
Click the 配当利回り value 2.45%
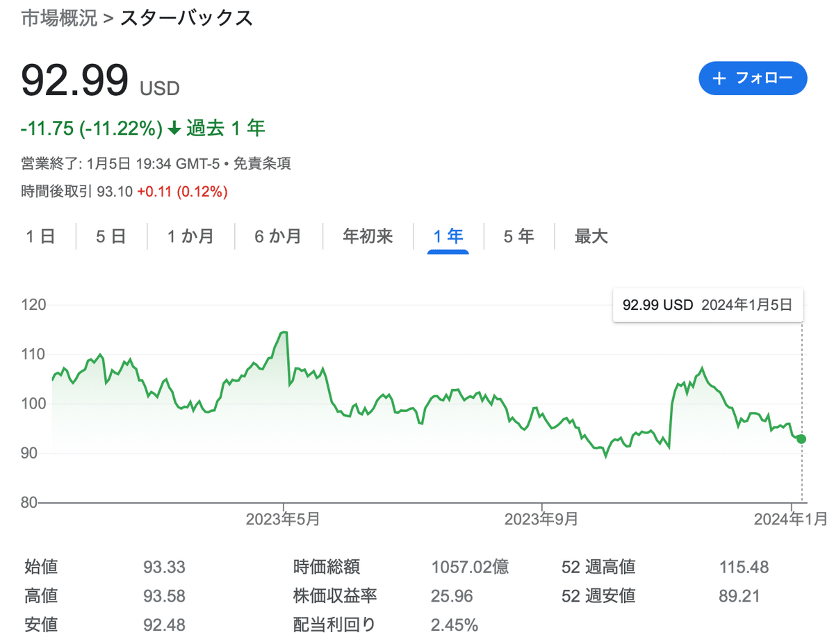coord(454,625)
